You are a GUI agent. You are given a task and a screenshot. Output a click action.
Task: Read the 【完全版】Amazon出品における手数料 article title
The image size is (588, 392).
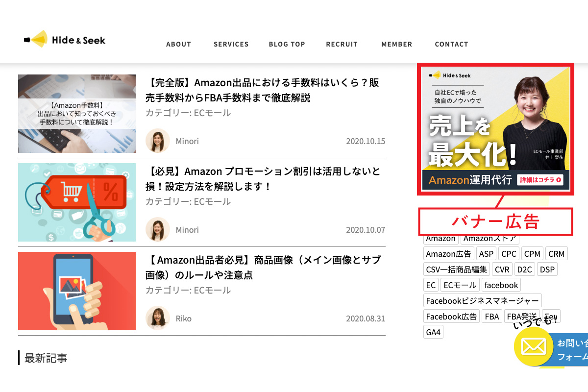click(263, 90)
